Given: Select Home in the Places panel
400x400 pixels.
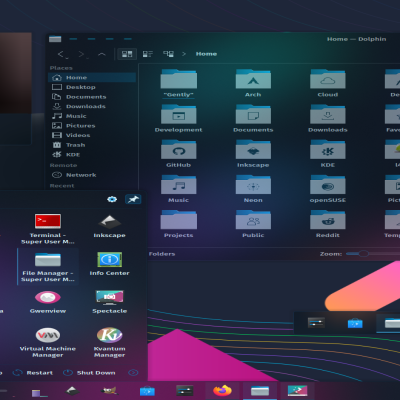Looking at the screenshot, I should (92, 77).
